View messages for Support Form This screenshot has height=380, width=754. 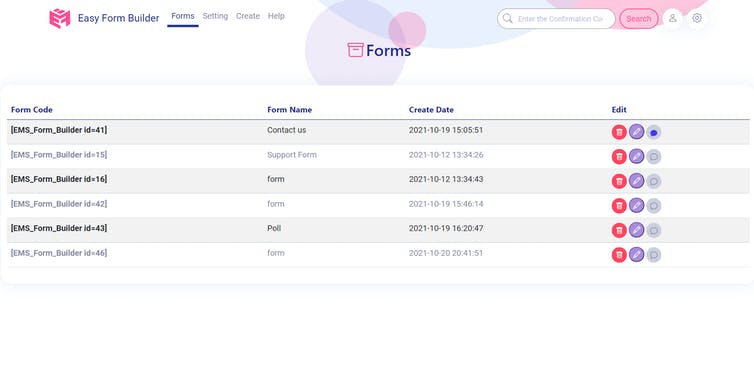click(x=653, y=157)
